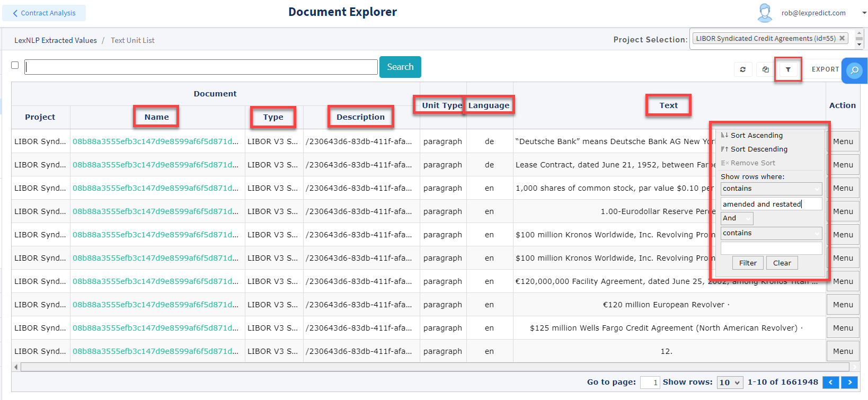Click the Go to page number field
868x400 pixels.
(650, 383)
